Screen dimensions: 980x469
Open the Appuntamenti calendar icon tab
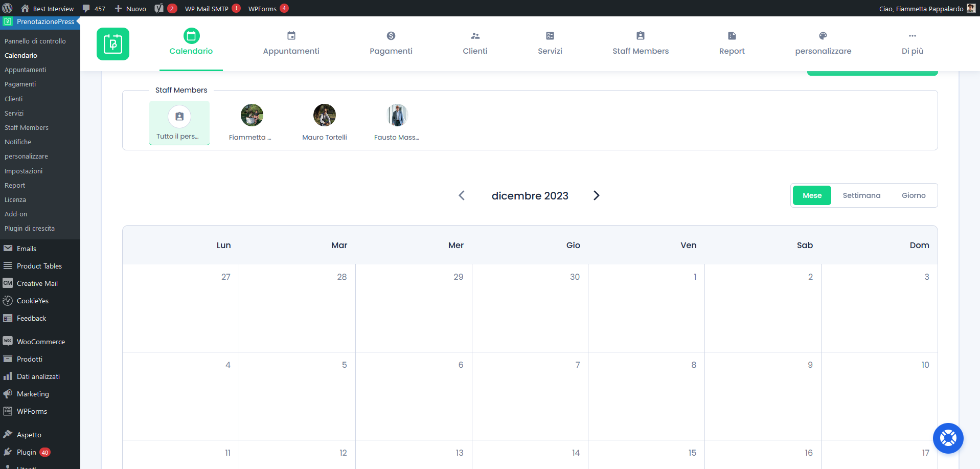[x=291, y=36]
